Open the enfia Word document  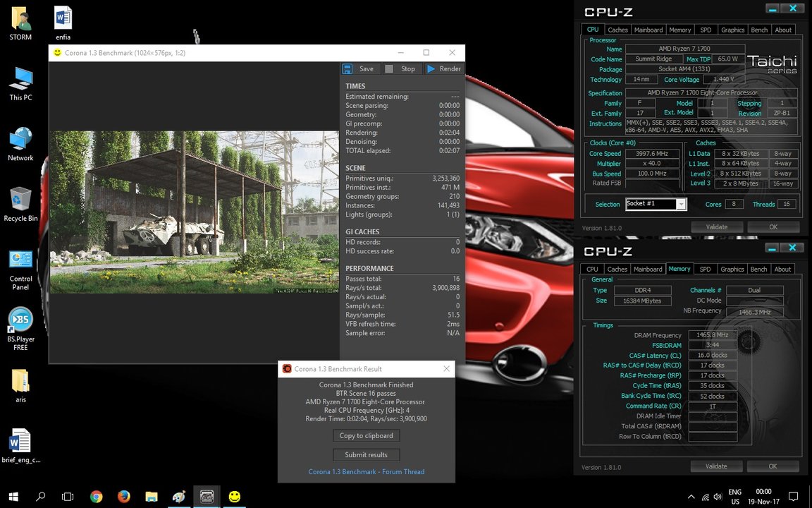point(63,23)
